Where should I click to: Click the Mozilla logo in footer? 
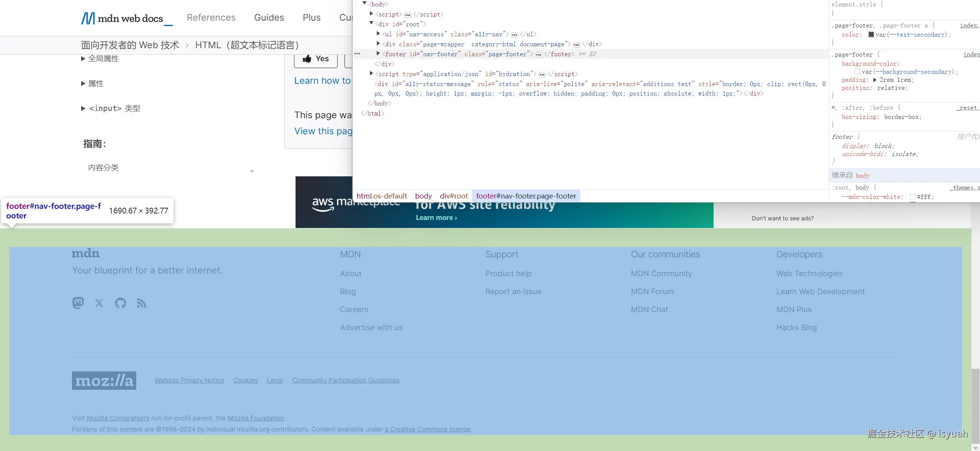pos(104,381)
